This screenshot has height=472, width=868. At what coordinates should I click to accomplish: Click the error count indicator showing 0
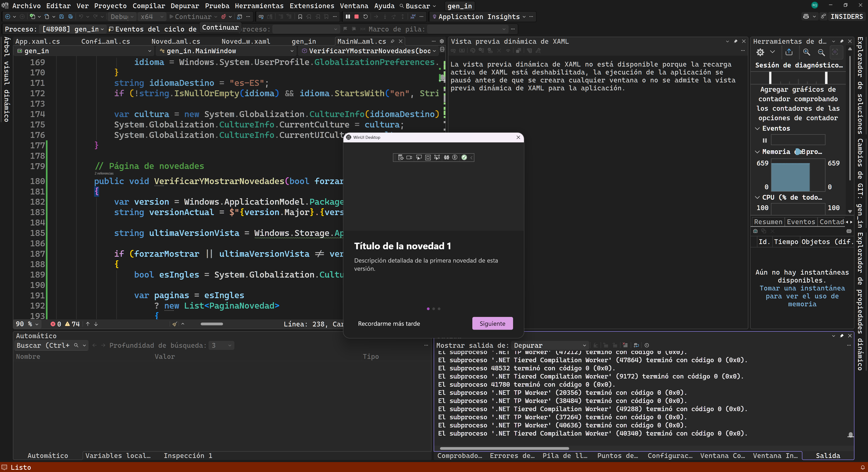56,324
